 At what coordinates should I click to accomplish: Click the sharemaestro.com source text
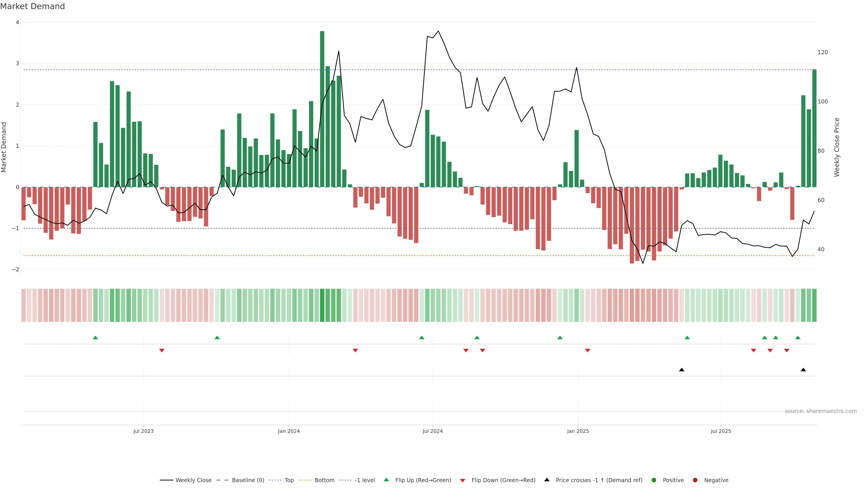(821, 411)
